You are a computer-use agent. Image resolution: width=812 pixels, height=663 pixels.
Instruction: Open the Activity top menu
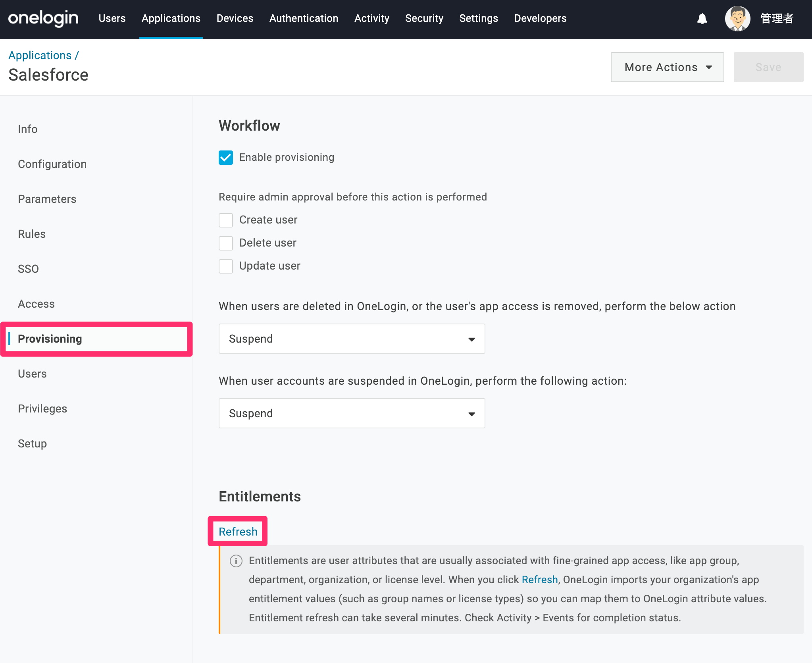tap(372, 18)
